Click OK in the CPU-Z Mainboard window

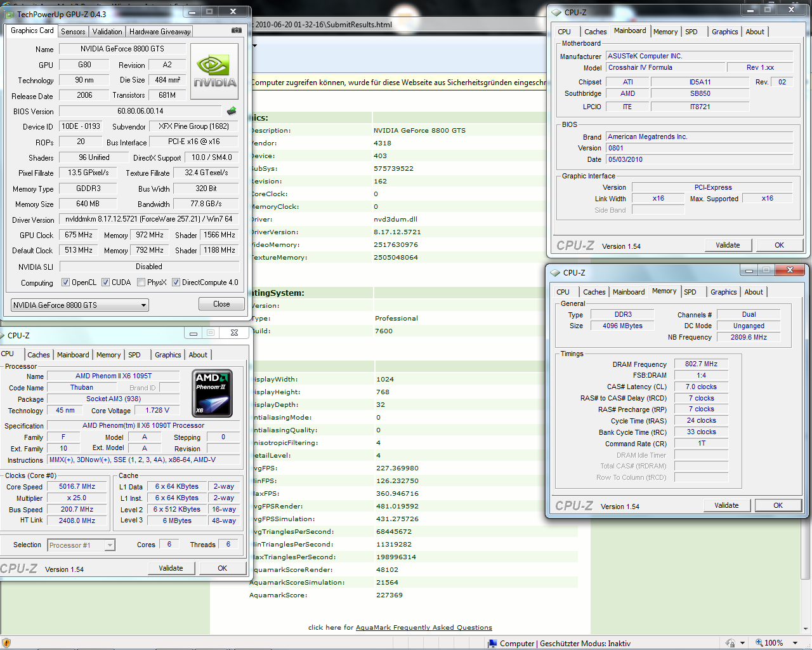779,245
